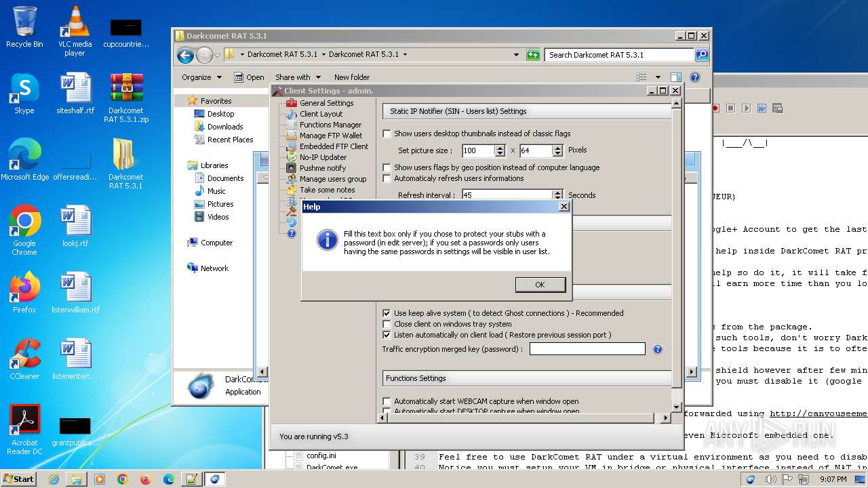Click stop recording icon in editor toolbar
Screen dimensions: 868x488
coord(730,108)
